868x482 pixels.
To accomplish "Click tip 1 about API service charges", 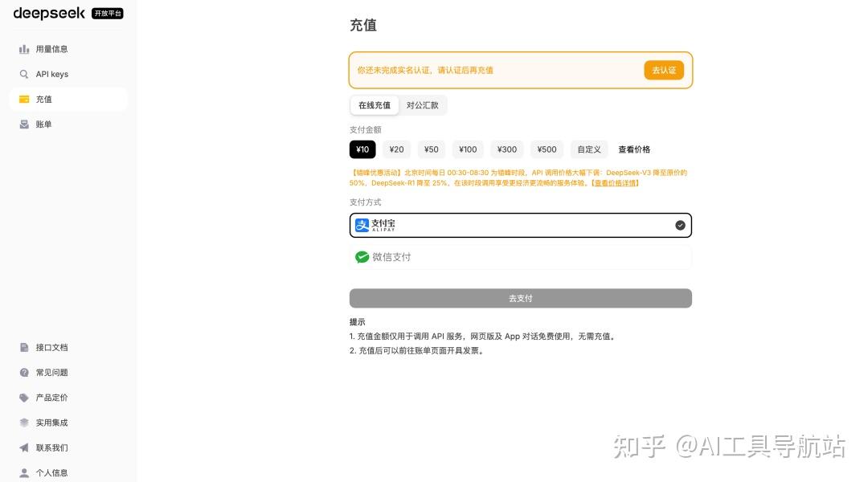I will (483, 337).
